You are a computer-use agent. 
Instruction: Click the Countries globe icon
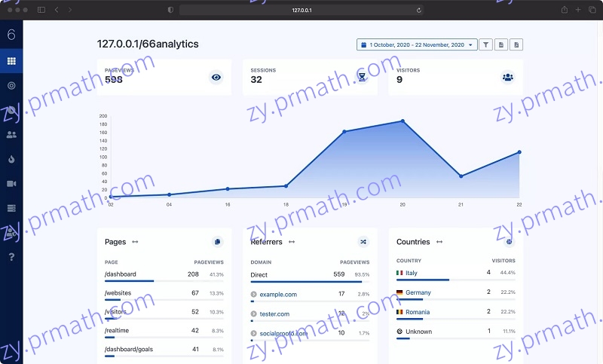[x=510, y=242]
